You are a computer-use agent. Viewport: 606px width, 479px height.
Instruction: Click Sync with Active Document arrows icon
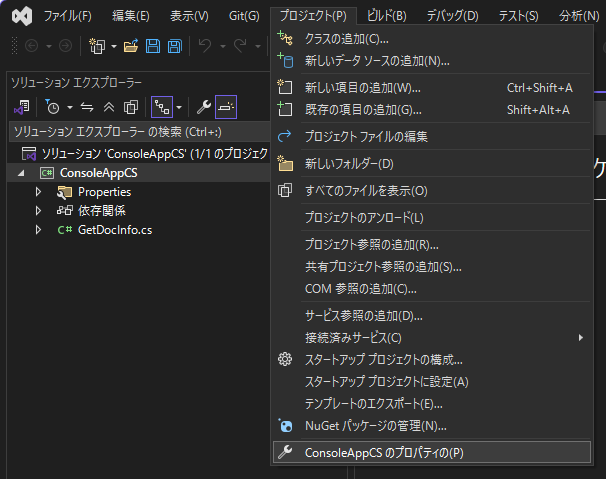click(x=87, y=107)
